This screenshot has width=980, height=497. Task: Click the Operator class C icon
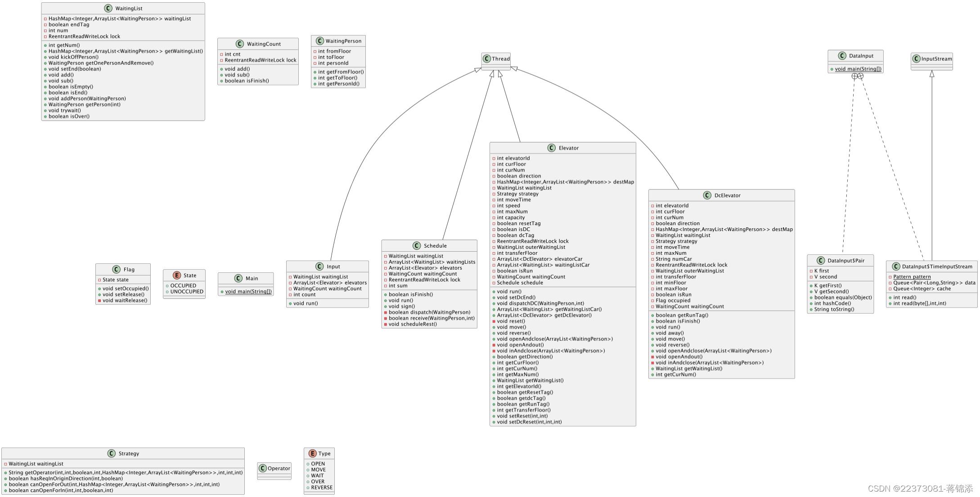(x=263, y=468)
